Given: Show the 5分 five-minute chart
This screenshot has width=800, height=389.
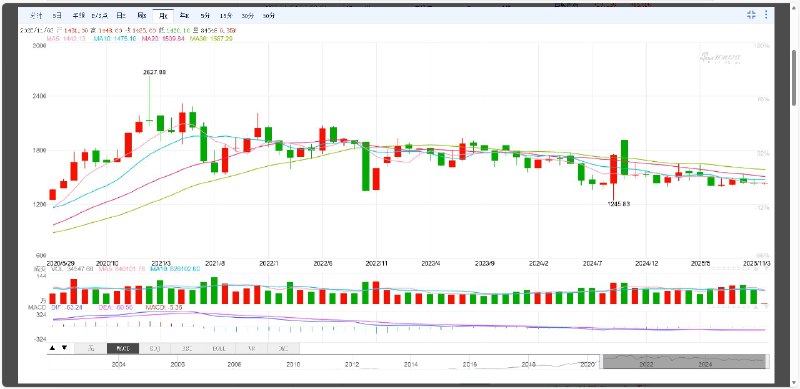Looking at the screenshot, I should click(x=205, y=16).
